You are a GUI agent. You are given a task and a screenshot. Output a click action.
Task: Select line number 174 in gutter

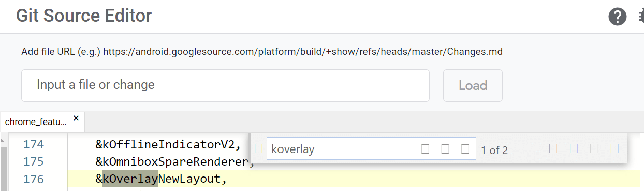(34, 144)
